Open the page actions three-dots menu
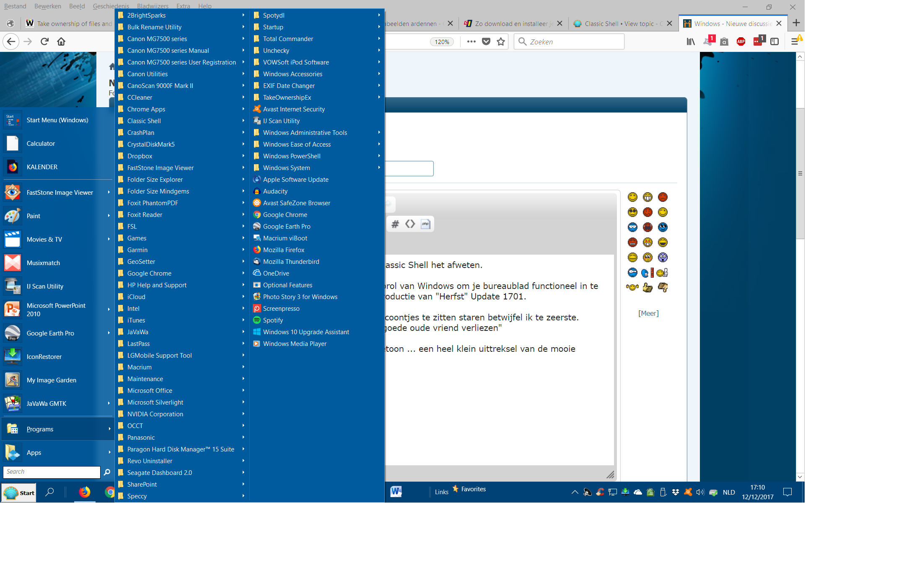 coord(471,41)
